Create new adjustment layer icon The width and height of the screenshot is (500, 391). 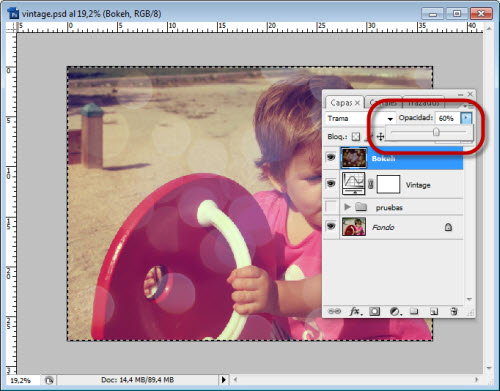tap(395, 312)
